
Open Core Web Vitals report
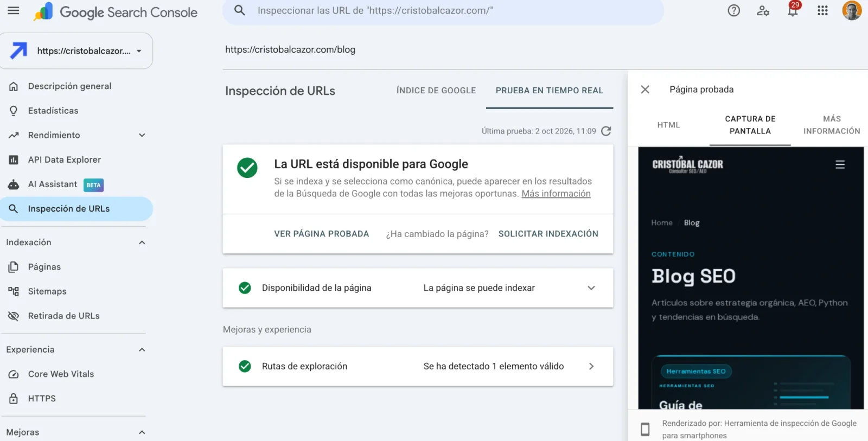(61, 374)
